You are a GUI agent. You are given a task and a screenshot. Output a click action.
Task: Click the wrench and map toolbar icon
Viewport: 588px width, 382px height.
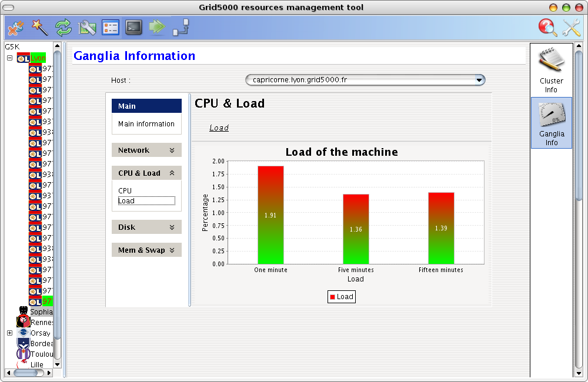pos(87,28)
